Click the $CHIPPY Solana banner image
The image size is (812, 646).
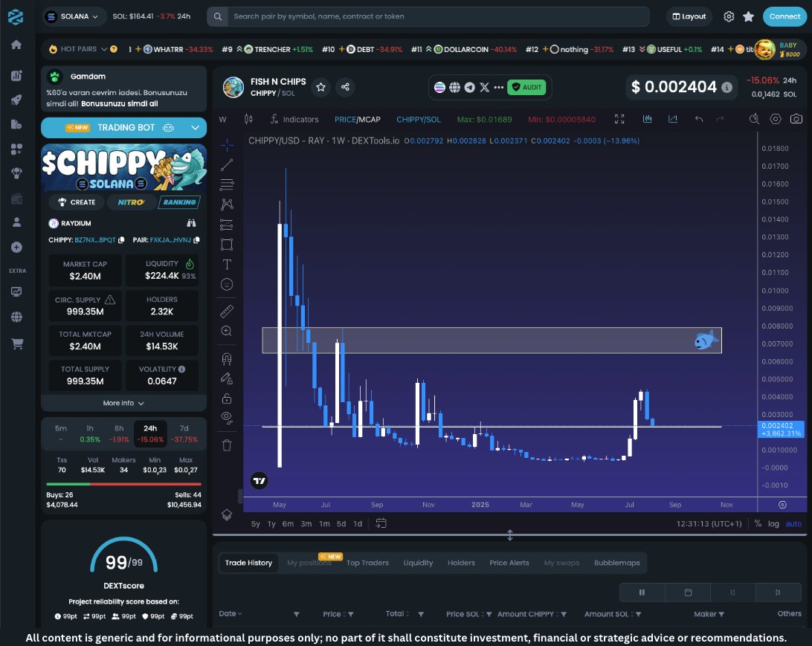(x=123, y=168)
